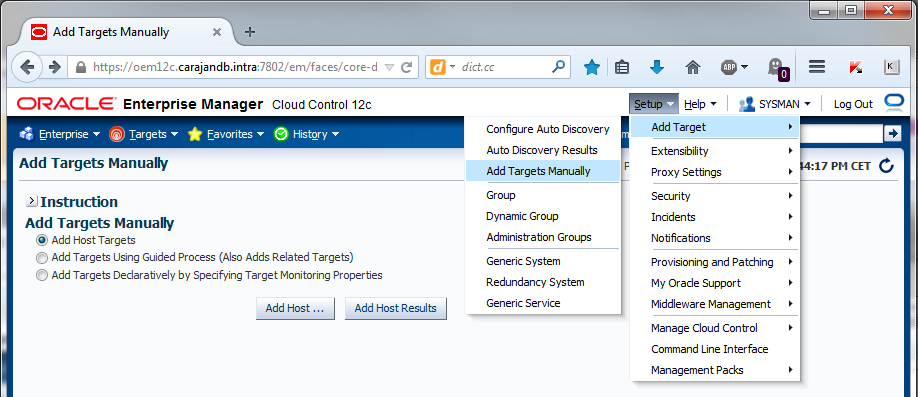Screen dimensions: 918x397
Task: Click the Add Host Results button
Action: 396,309
